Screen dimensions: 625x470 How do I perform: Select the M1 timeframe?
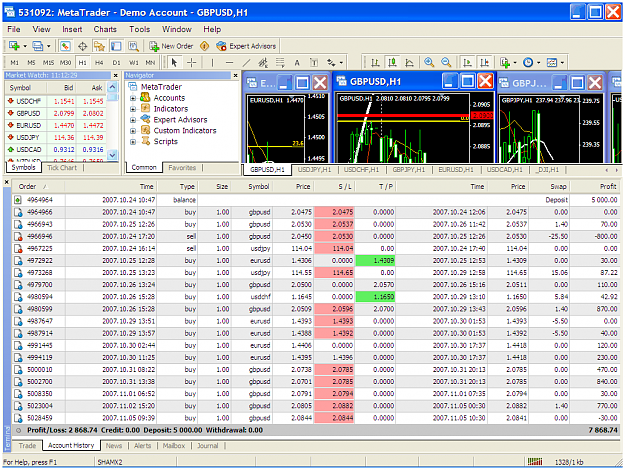pos(14,63)
